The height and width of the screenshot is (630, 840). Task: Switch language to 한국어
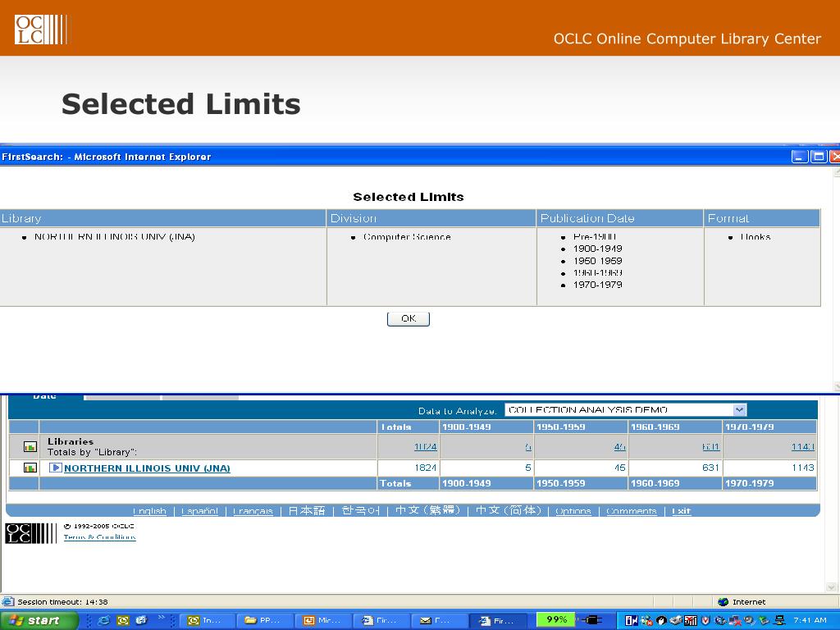360,511
